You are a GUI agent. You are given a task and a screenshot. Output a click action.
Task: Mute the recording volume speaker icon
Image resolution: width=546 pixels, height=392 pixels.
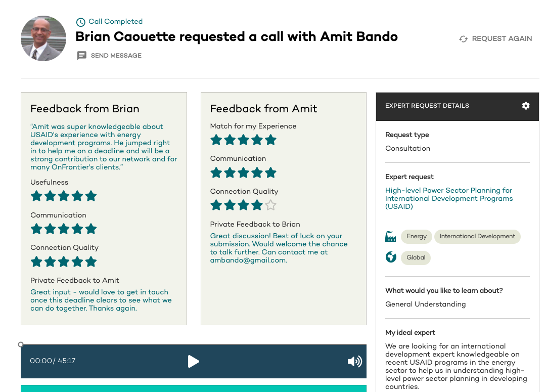click(354, 361)
